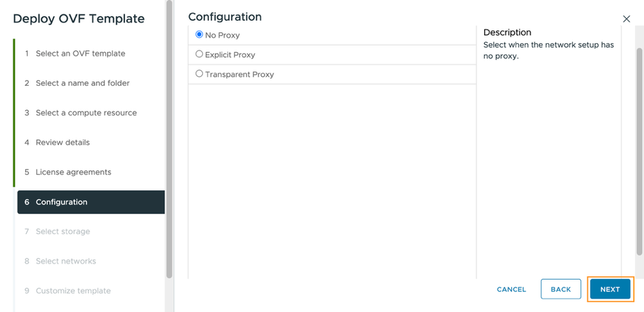Screen dimensions: 644x312
Task: Choose the Explicit Proxy option
Action: pyautogui.click(x=199, y=55)
